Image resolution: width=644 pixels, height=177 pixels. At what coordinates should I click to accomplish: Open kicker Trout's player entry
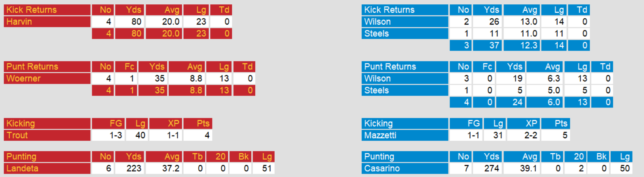pos(17,136)
